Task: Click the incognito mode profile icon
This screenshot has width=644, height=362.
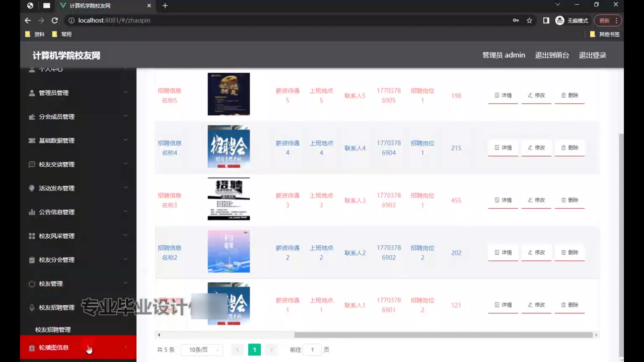Action: tap(559, 20)
